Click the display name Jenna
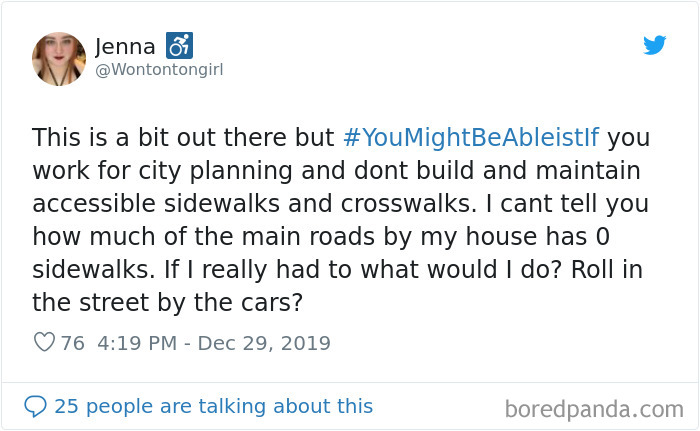 point(128,46)
